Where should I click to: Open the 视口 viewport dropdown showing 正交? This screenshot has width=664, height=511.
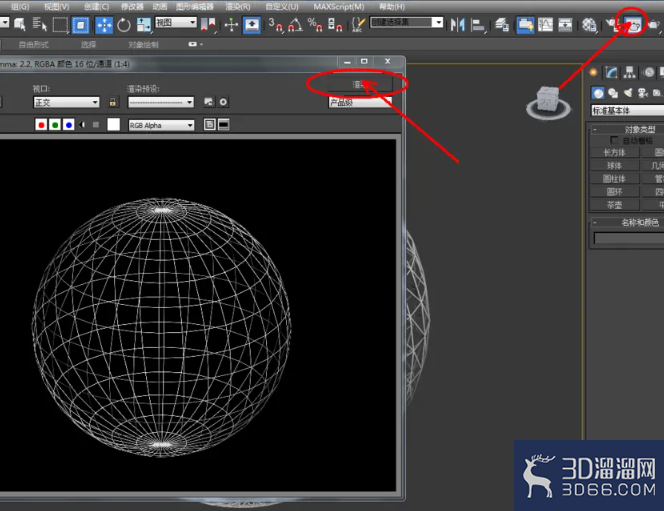[x=66, y=102]
